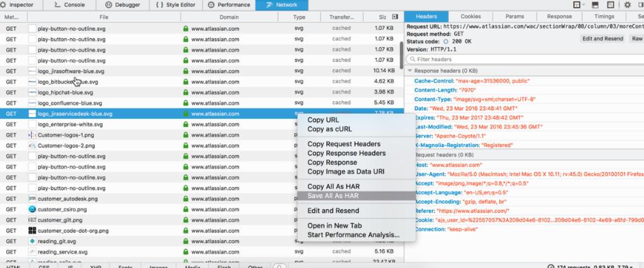The image size is (644, 268).
Task: Switch to the Console tab
Action: (69, 5)
